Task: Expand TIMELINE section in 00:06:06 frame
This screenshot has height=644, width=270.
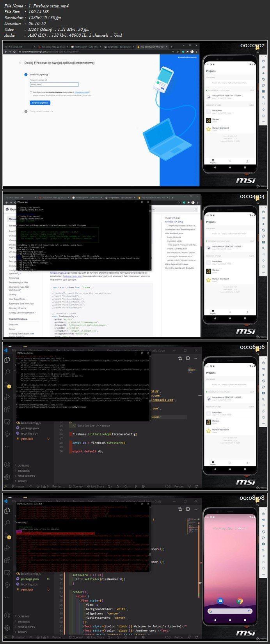Action: [23, 471]
